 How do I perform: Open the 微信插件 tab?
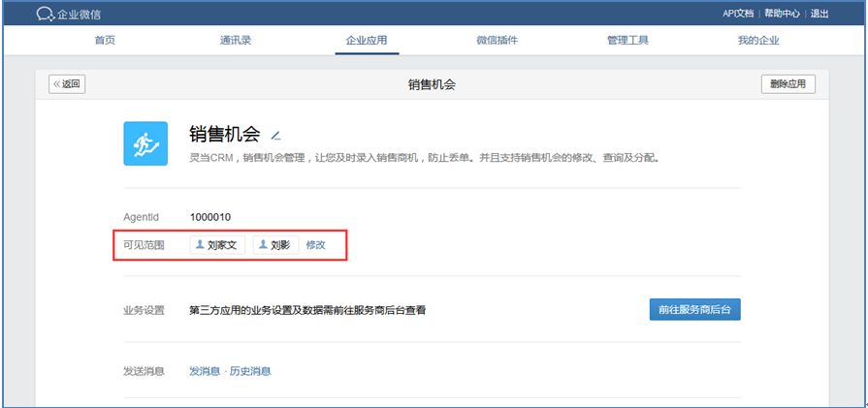[497, 41]
